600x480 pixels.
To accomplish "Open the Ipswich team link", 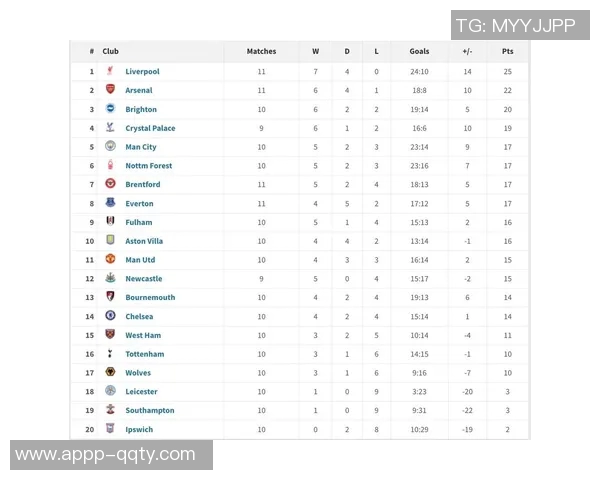I will click(x=139, y=430).
